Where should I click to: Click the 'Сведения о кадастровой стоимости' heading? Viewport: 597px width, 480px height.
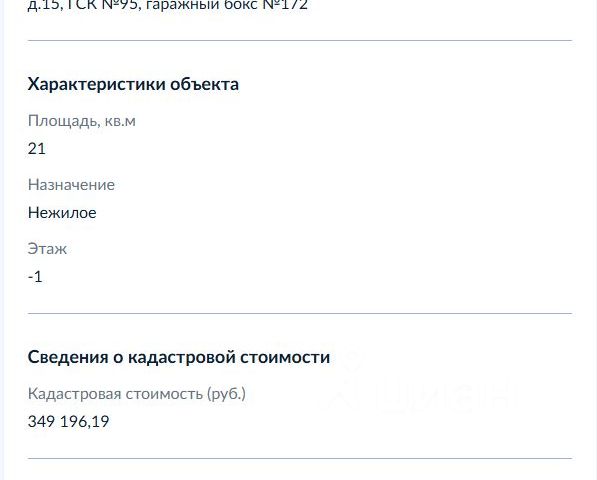pos(179,357)
